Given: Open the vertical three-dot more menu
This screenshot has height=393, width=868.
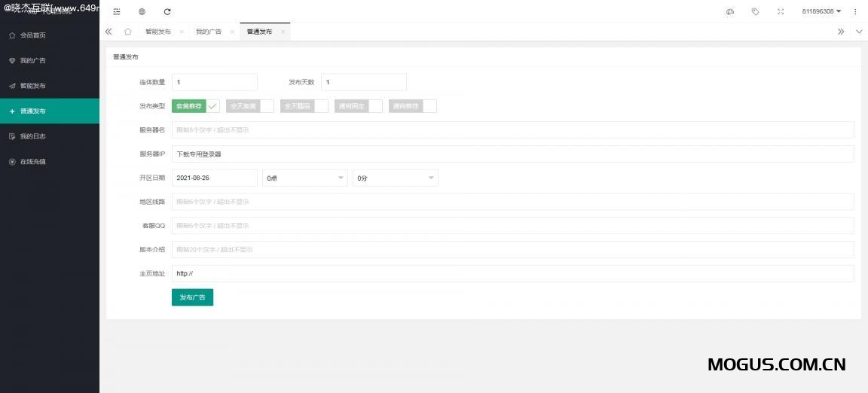Looking at the screenshot, I should coord(854,11).
